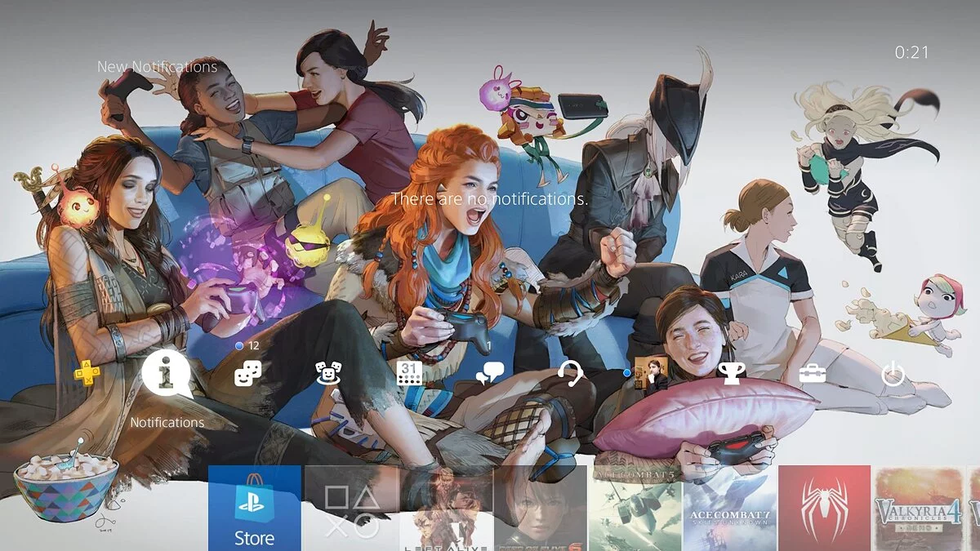Open the Settings toolbox icon
The width and height of the screenshot is (980, 551).
click(812, 374)
